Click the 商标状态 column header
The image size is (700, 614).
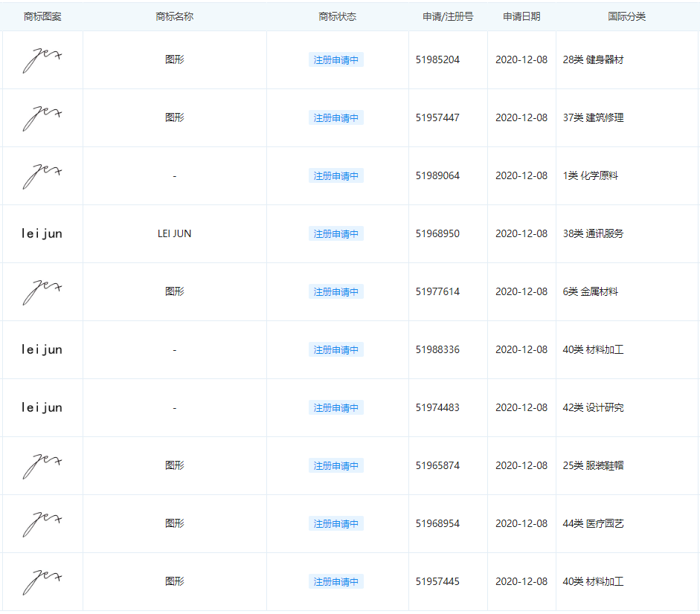(x=338, y=16)
